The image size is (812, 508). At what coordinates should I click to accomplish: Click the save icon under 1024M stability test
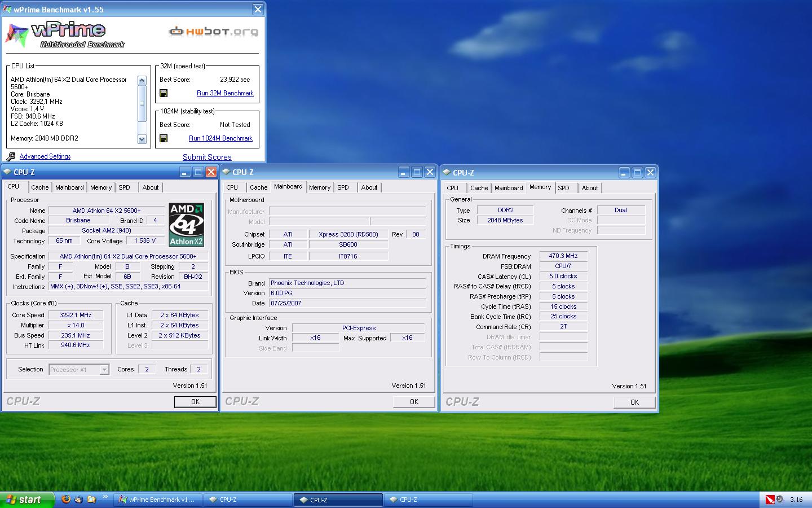click(164, 138)
